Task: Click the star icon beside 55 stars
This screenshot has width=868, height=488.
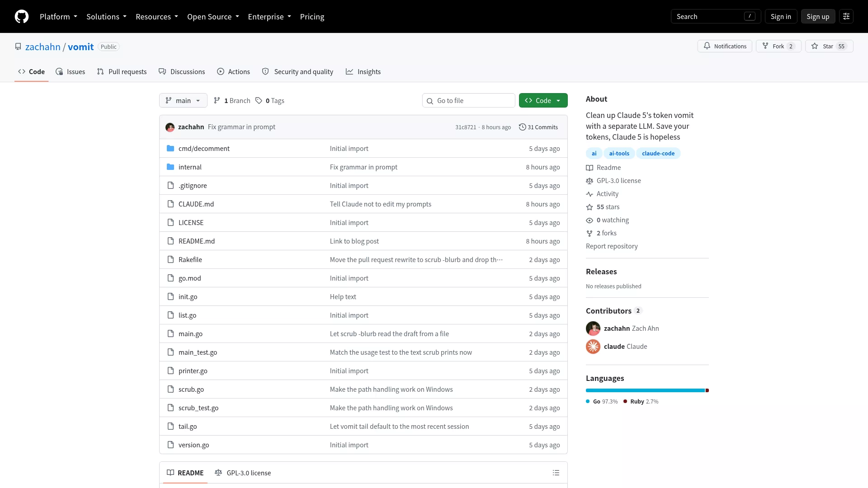Action: coord(590,207)
